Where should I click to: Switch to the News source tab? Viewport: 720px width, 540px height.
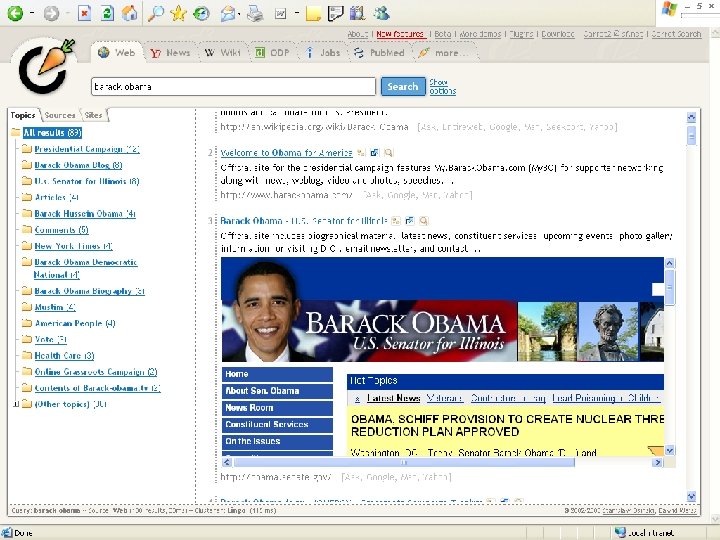point(170,53)
